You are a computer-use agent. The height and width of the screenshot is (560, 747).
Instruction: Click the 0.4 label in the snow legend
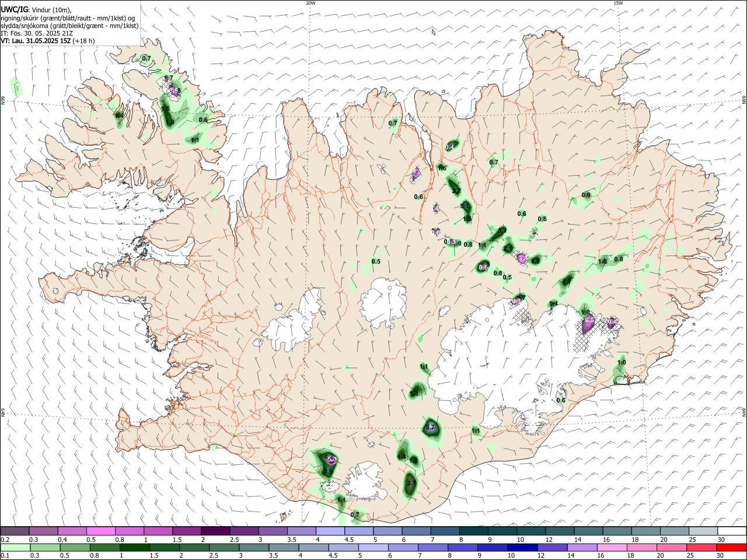click(x=62, y=540)
